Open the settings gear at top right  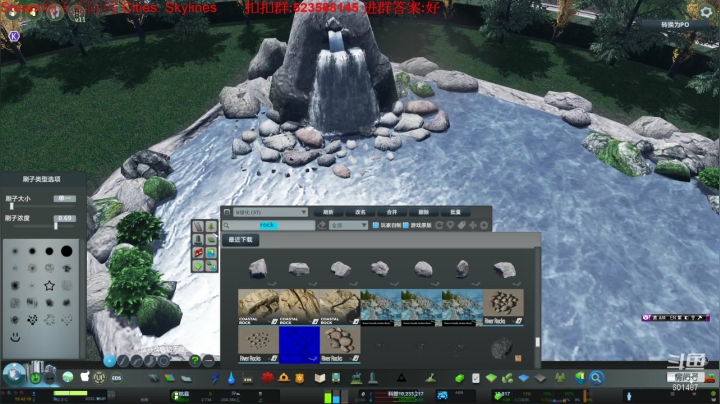click(706, 12)
